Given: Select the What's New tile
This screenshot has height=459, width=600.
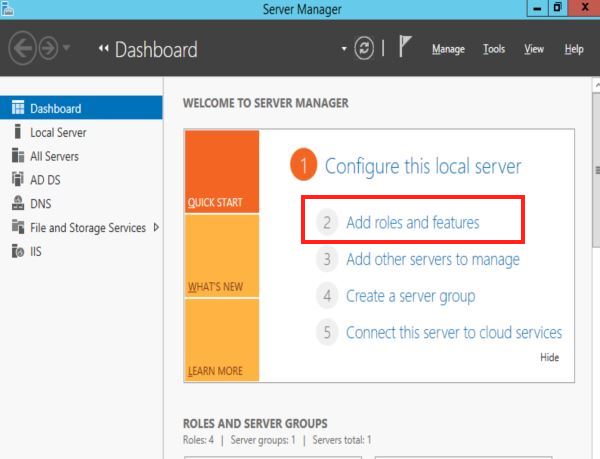Looking at the screenshot, I should click(x=222, y=256).
